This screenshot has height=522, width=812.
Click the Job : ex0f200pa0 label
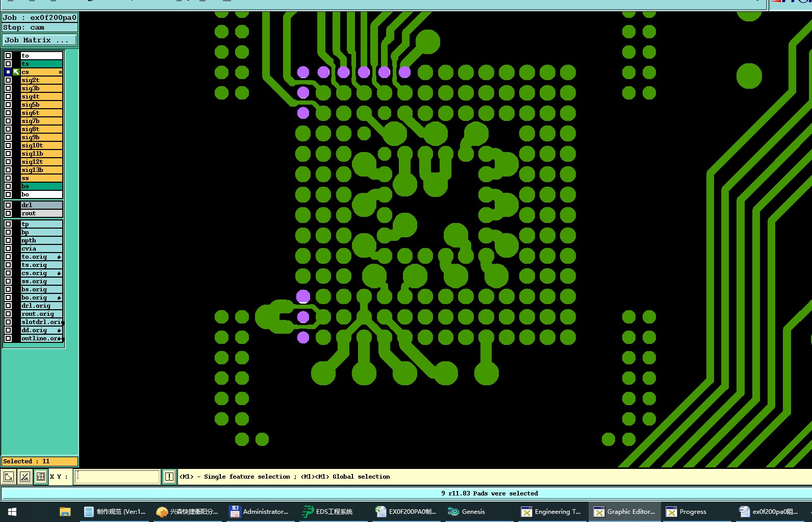click(x=40, y=17)
